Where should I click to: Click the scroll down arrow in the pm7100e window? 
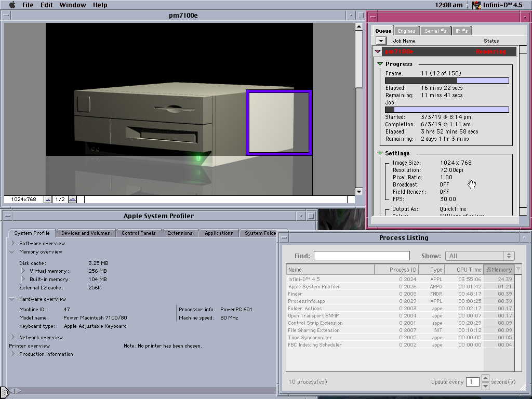coord(358,192)
